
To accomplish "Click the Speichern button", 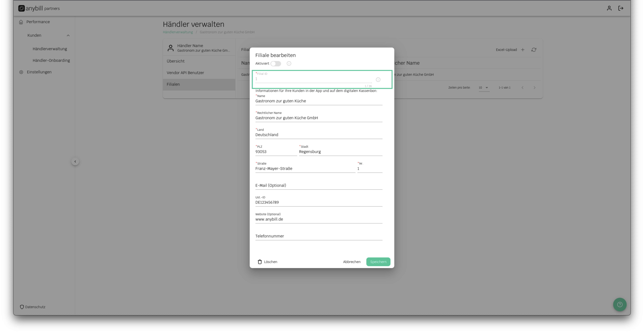I will 378,262.
